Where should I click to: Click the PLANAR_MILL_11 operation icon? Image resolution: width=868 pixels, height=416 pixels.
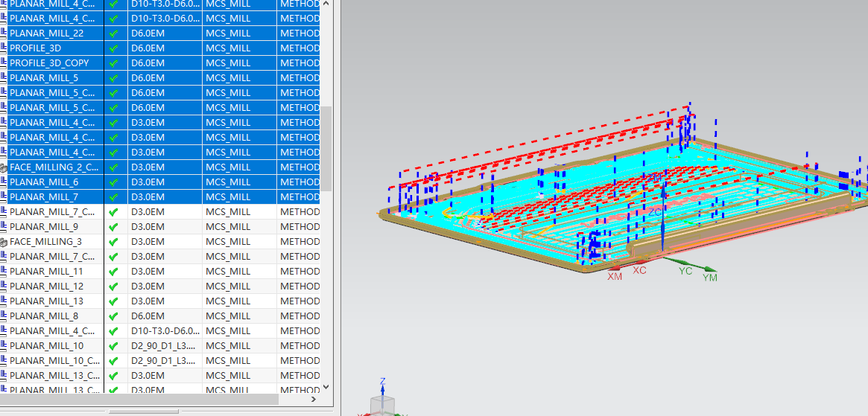tap(4, 272)
